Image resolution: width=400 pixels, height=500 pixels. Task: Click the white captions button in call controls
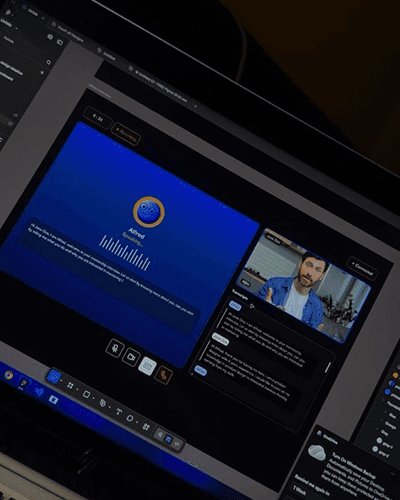point(147,366)
